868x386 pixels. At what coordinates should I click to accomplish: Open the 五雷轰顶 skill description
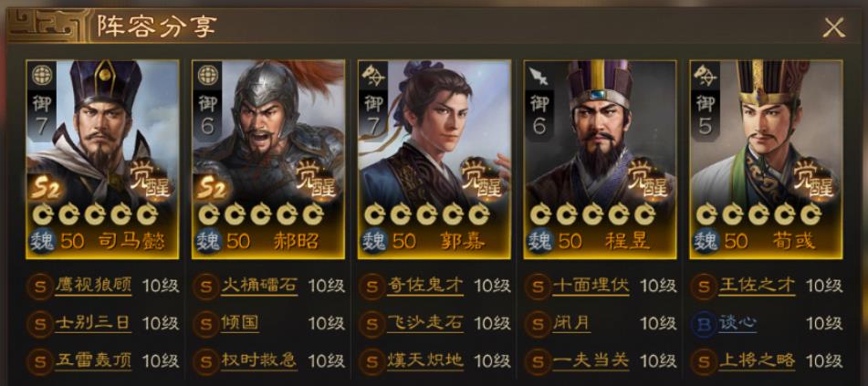tap(93, 361)
